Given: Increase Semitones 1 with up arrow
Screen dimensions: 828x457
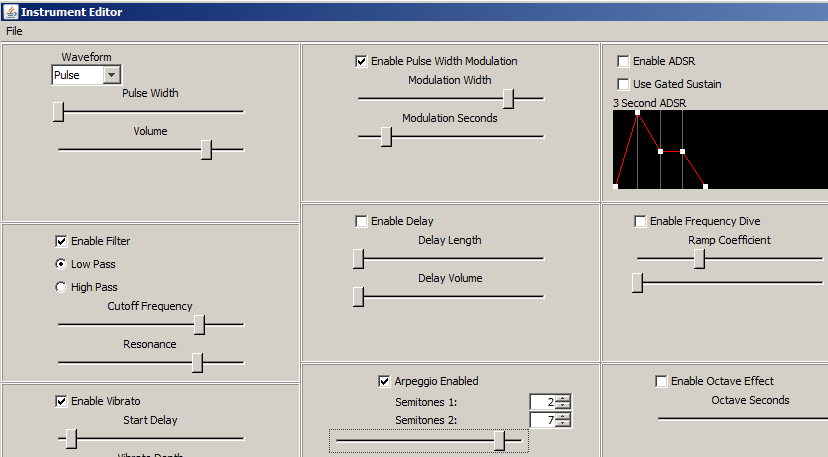Looking at the screenshot, I should (x=564, y=398).
